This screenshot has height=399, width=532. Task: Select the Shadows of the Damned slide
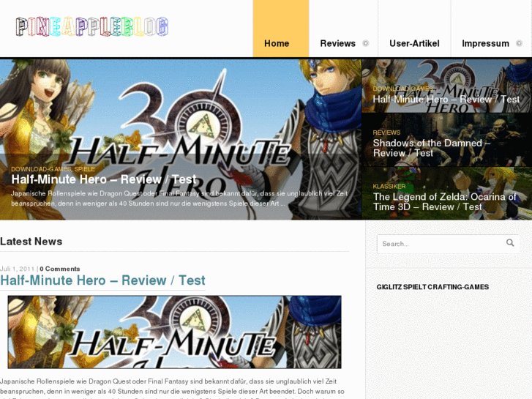(x=446, y=140)
